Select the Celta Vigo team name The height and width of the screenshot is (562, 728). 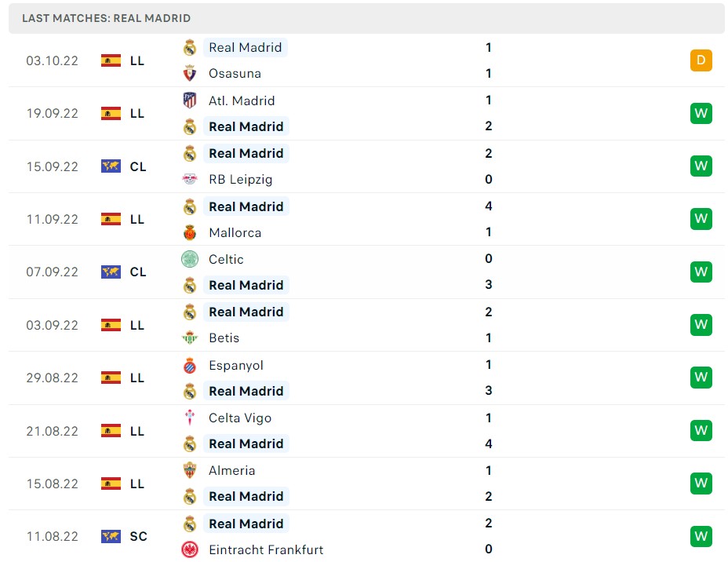click(239, 418)
